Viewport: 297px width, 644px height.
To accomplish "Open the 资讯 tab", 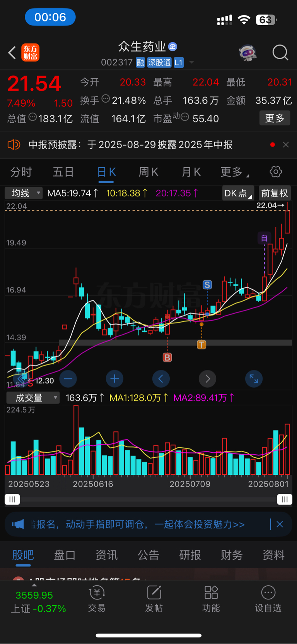I will click(x=106, y=555).
